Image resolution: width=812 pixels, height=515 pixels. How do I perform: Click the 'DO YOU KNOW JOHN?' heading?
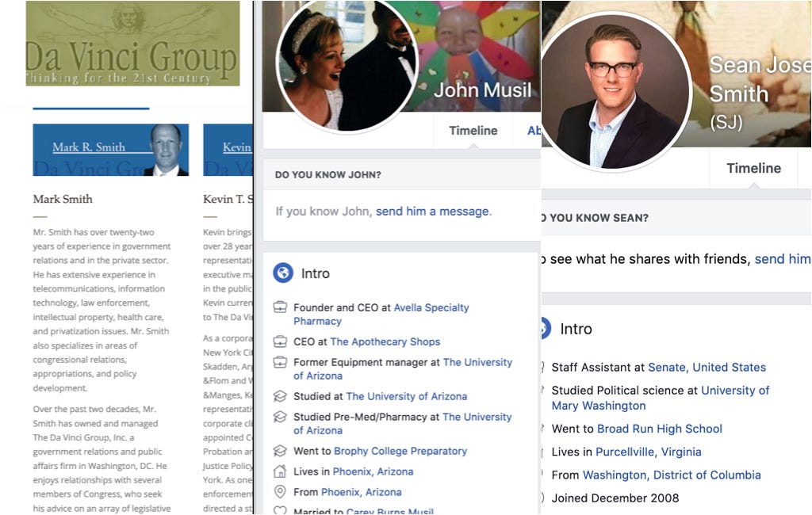tap(327, 175)
